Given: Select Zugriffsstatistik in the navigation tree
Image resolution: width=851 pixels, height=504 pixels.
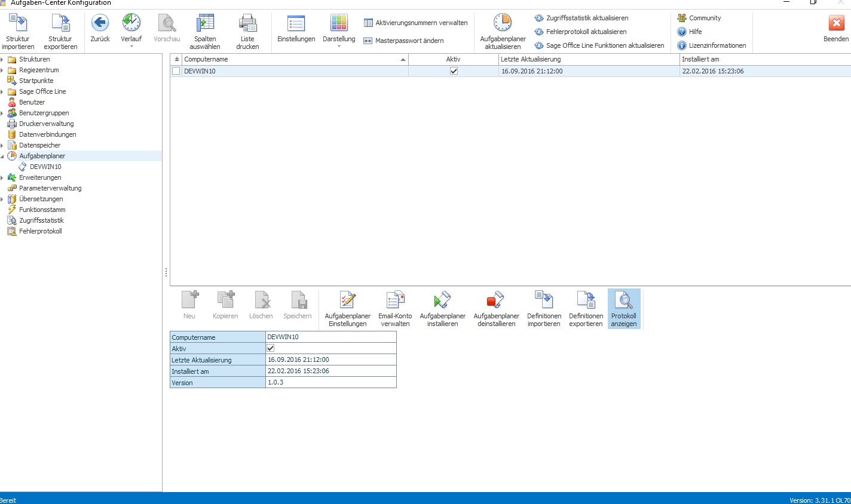Looking at the screenshot, I should [x=41, y=220].
